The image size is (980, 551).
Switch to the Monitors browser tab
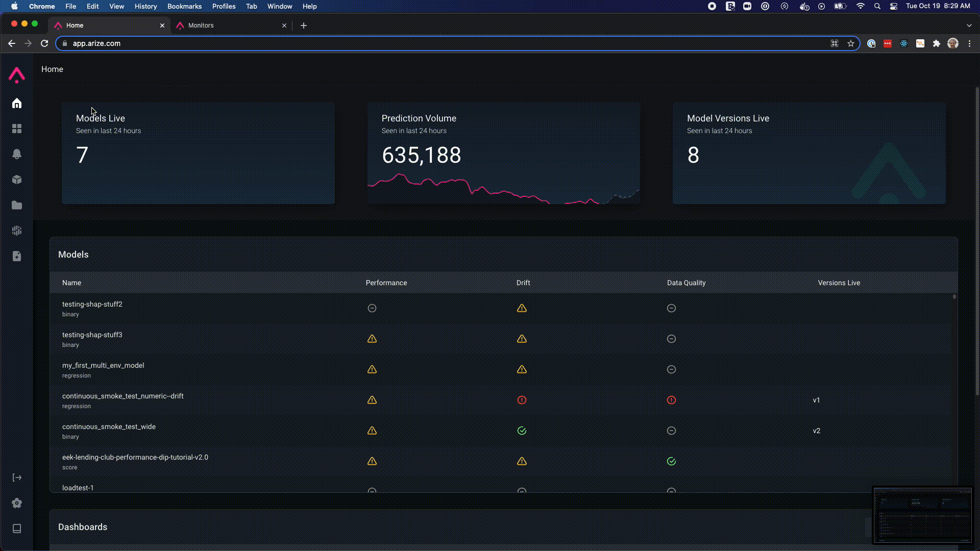point(201,26)
